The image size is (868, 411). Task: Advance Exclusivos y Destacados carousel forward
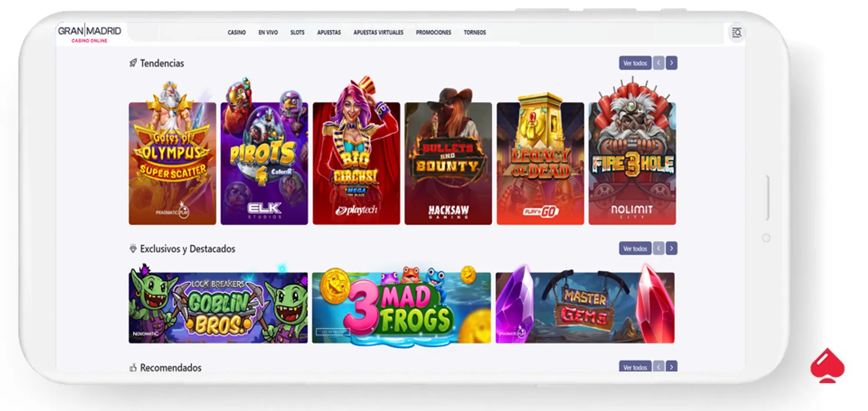point(671,248)
